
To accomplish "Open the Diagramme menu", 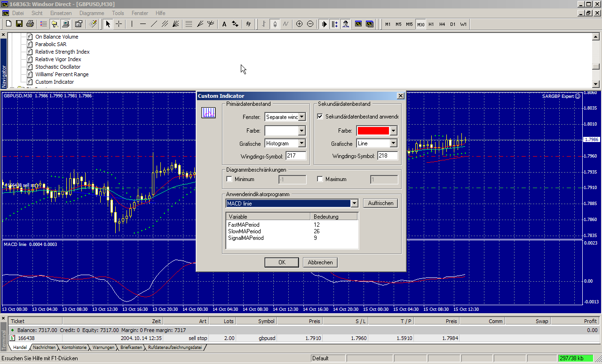I will [92, 13].
